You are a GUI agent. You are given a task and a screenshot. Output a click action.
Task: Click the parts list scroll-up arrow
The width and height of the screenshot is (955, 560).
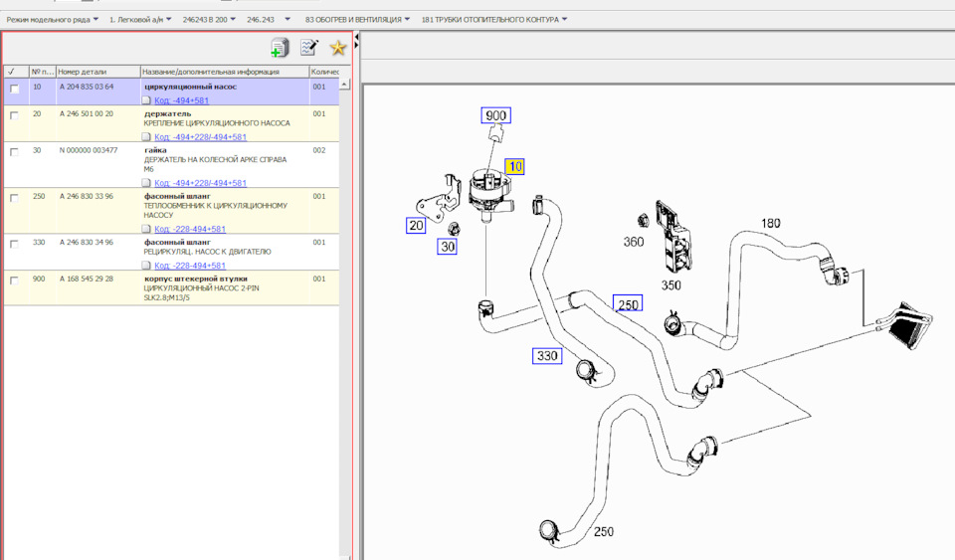pos(345,85)
